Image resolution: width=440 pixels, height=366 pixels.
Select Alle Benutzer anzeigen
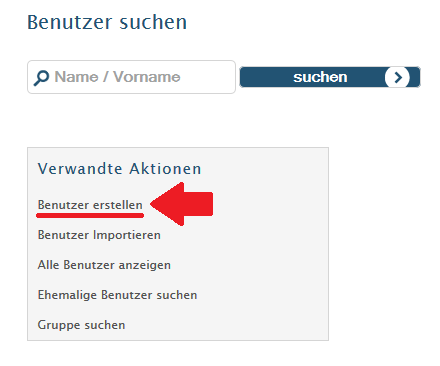click(104, 265)
